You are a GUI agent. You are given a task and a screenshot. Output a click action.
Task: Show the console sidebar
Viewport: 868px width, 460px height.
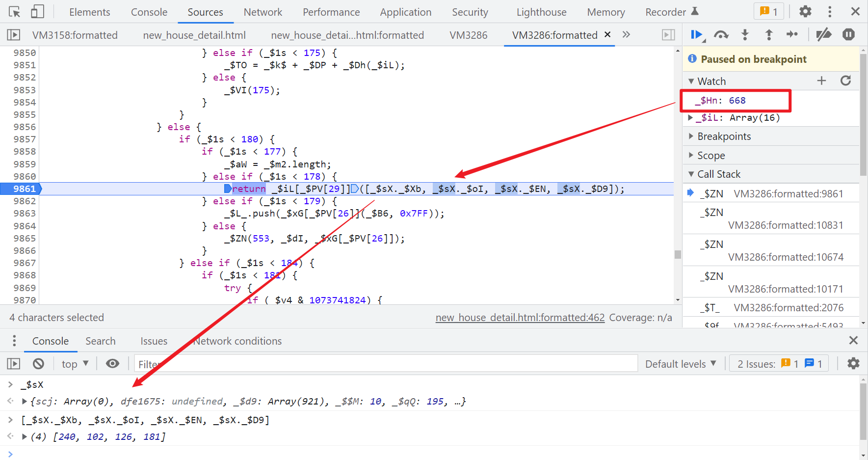pyautogui.click(x=14, y=364)
